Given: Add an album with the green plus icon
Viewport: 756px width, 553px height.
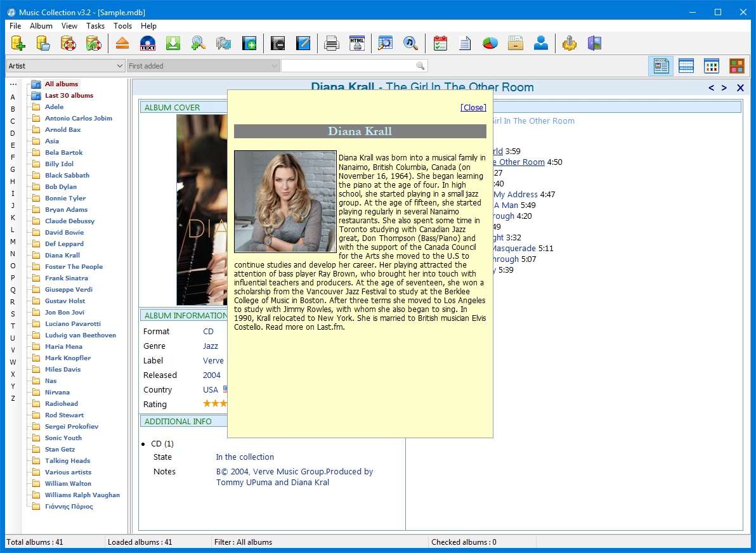Looking at the screenshot, I should pos(249,43).
